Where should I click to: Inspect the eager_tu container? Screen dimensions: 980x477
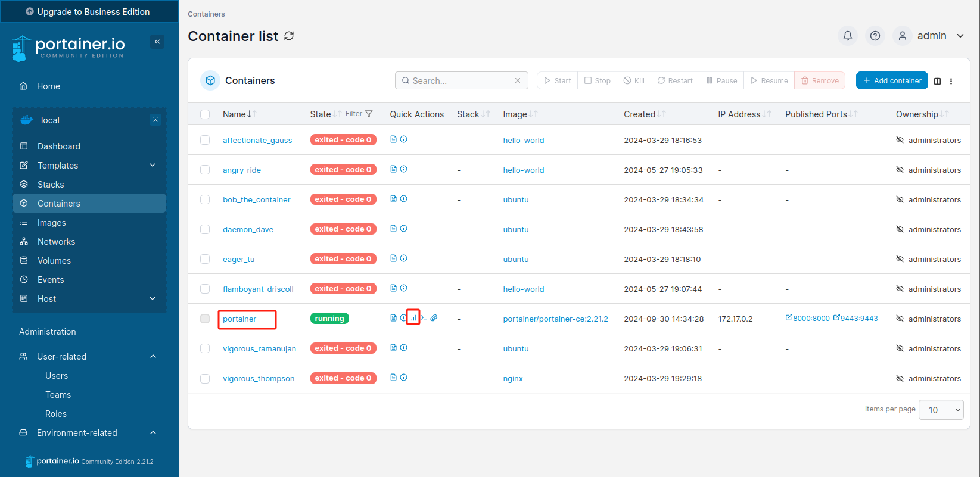tap(404, 258)
